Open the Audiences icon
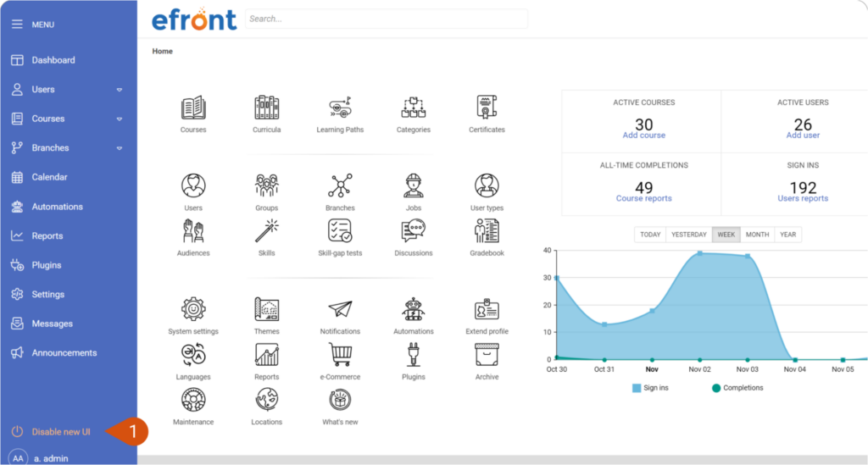Screen dimensions: 868x465 pos(193,231)
